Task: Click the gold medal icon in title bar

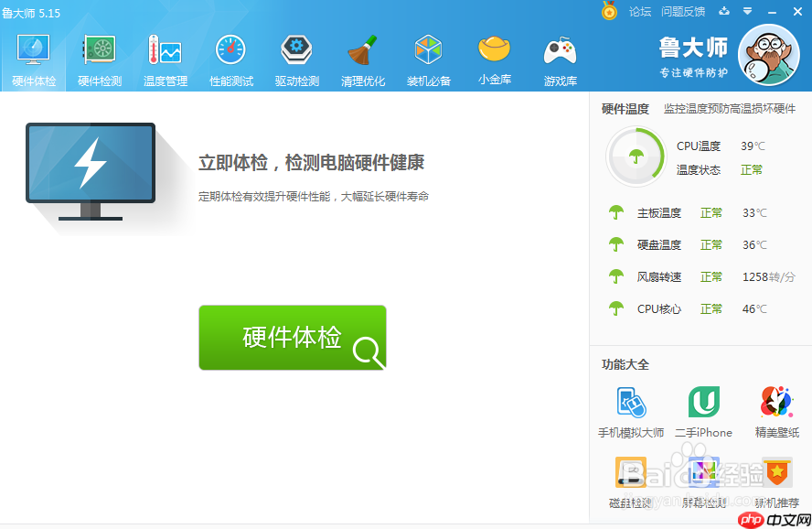Action: pyautogui.click(x=610, y=12)
